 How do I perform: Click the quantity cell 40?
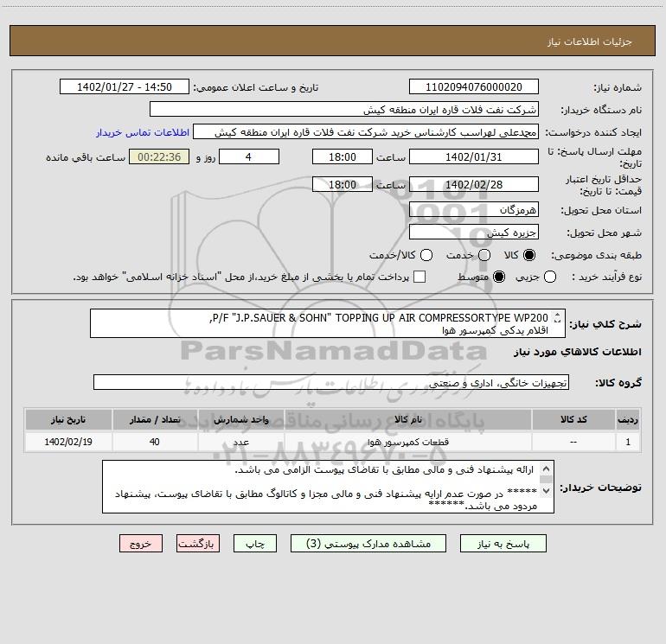pyautogui.click(x=155, y=442)
